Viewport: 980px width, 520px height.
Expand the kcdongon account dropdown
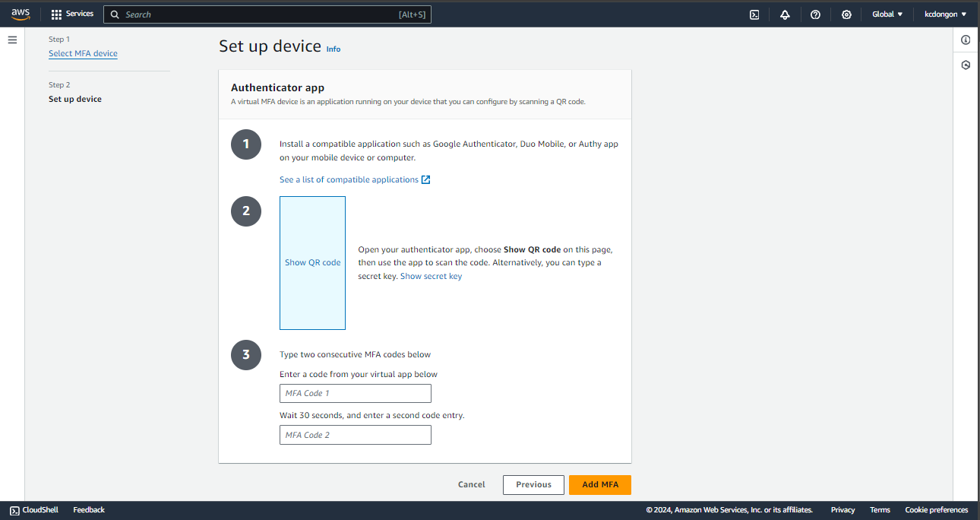click(x=945, y=14)
